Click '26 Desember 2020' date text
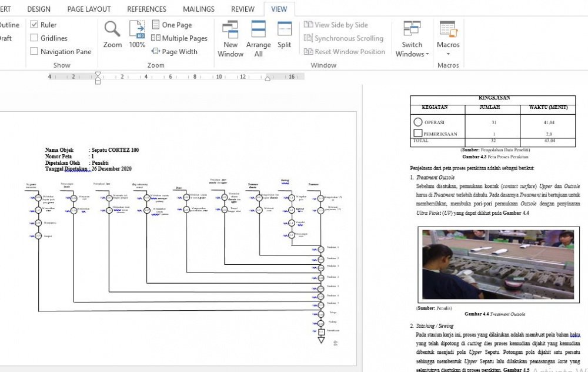The height and width of the screenshot is (372, 588). (x=111, y=169)
